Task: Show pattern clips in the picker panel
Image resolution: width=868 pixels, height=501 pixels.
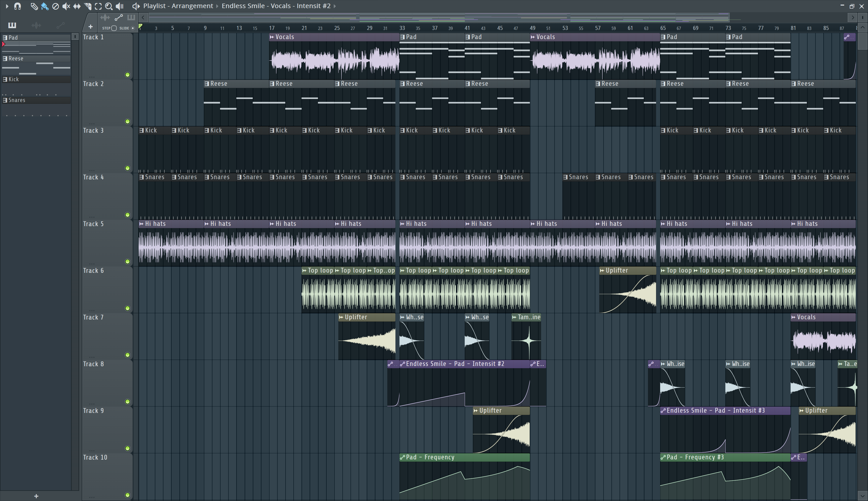Action: click(12, 25)
